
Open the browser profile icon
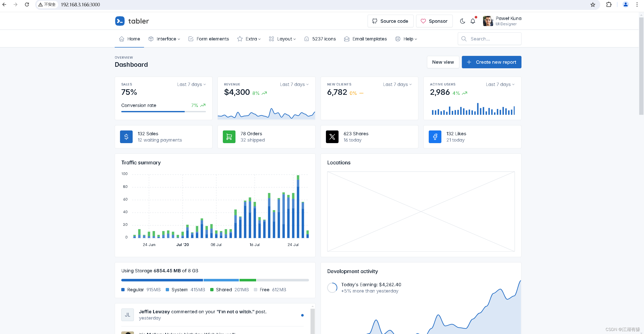pos(626,5)
